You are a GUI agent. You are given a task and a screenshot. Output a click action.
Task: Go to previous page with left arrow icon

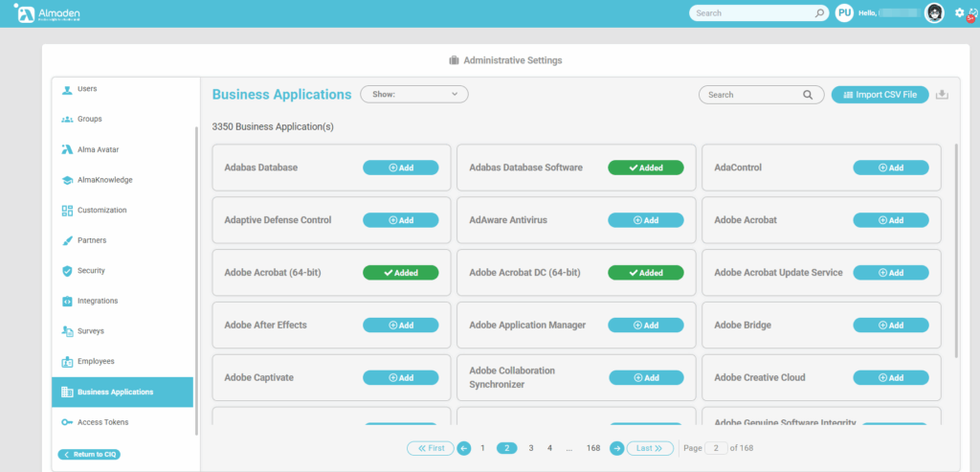tap(463, 448)
